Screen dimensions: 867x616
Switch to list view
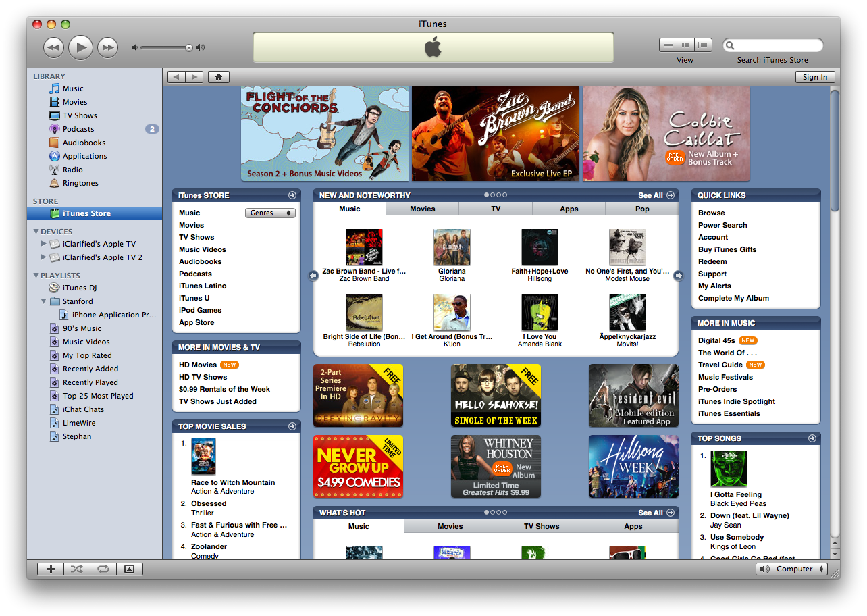pos(668,45)
